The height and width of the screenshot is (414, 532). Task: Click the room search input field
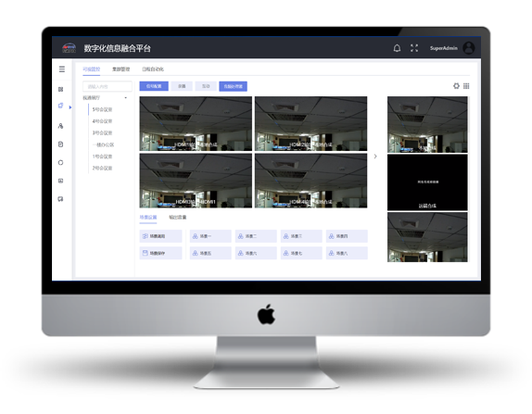[108, 86]
